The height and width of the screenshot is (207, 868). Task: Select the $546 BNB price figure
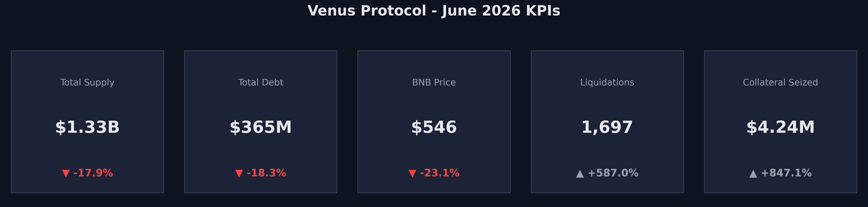click(x=434, y=127)
